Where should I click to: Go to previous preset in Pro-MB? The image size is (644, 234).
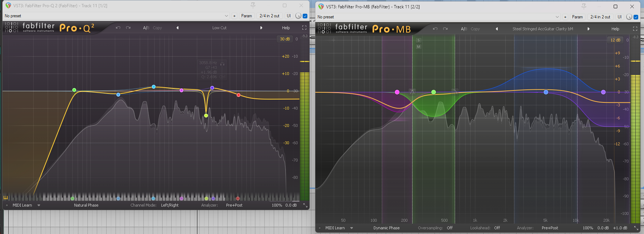(497, 29)
